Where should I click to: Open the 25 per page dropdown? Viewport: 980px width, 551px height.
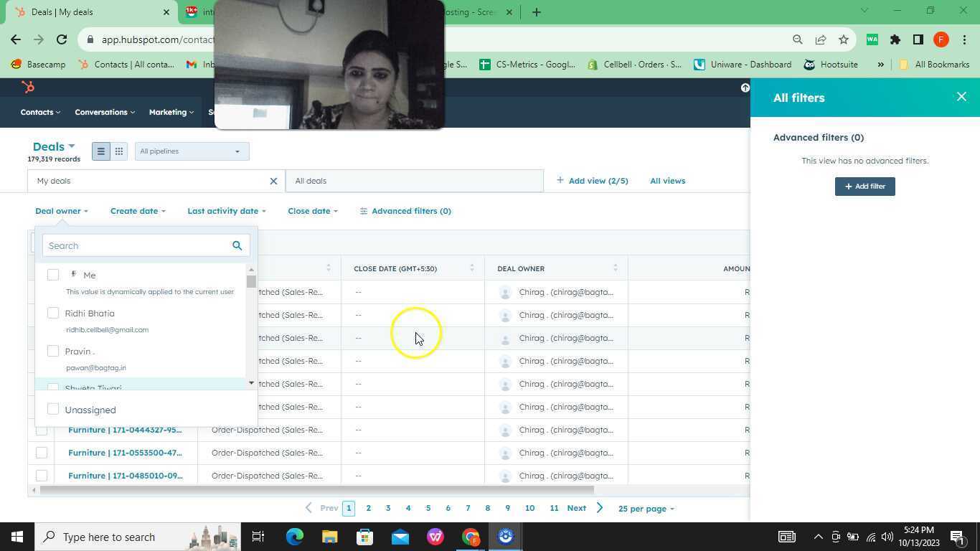(x=646, y=509)
